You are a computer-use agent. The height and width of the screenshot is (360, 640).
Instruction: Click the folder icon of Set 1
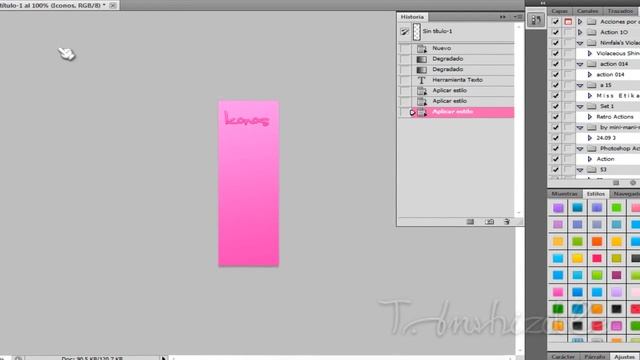coord(591,106)
